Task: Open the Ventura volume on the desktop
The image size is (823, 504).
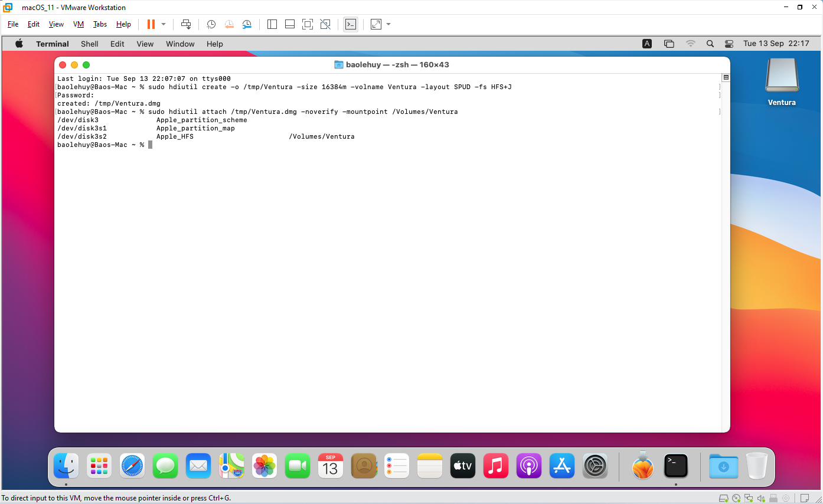Action: pyautogui.click(x=782, y=82)
